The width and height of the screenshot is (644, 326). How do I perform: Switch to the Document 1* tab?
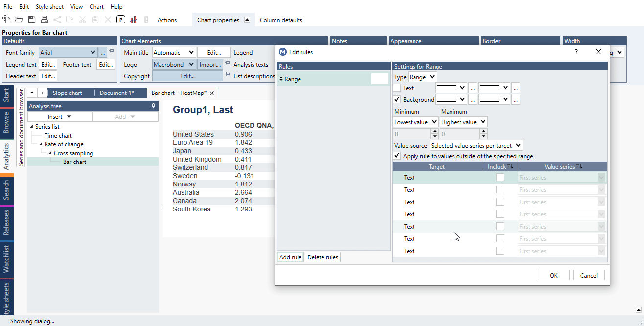(x=116, y=93)
